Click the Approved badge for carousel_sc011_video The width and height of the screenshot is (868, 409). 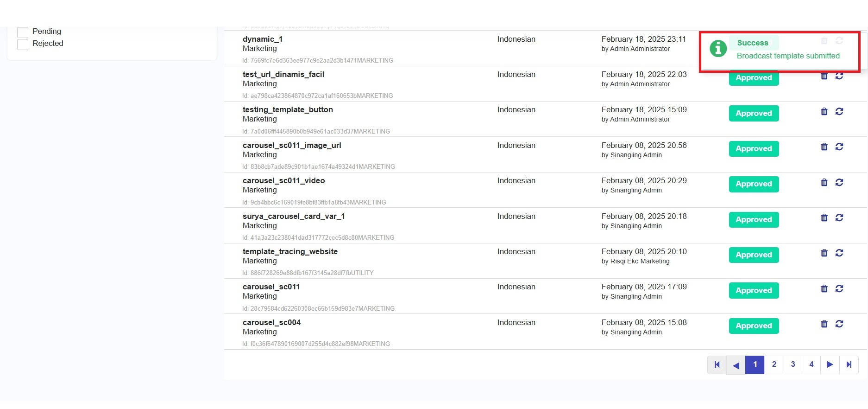click(x=754, y=184)
